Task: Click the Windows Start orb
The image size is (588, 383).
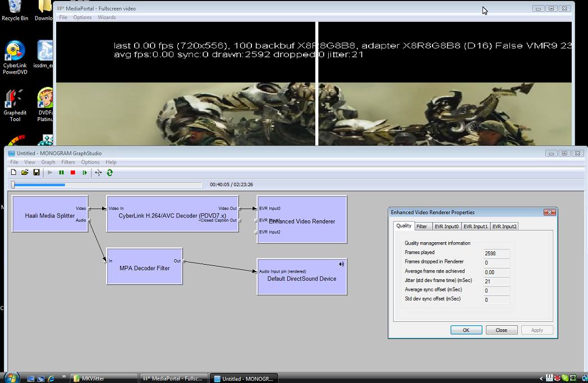Action: click(x=11, y=378)
